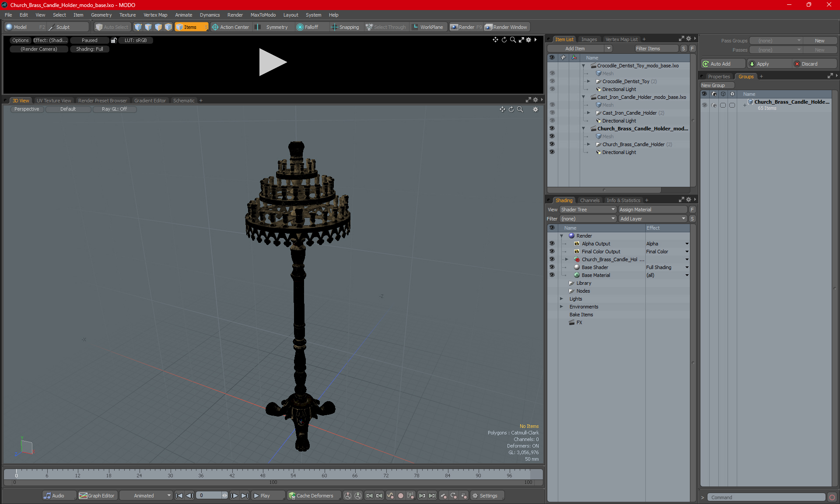Hide the Final Color Output layer
840x504 pixels.
[x=552, y=252]
